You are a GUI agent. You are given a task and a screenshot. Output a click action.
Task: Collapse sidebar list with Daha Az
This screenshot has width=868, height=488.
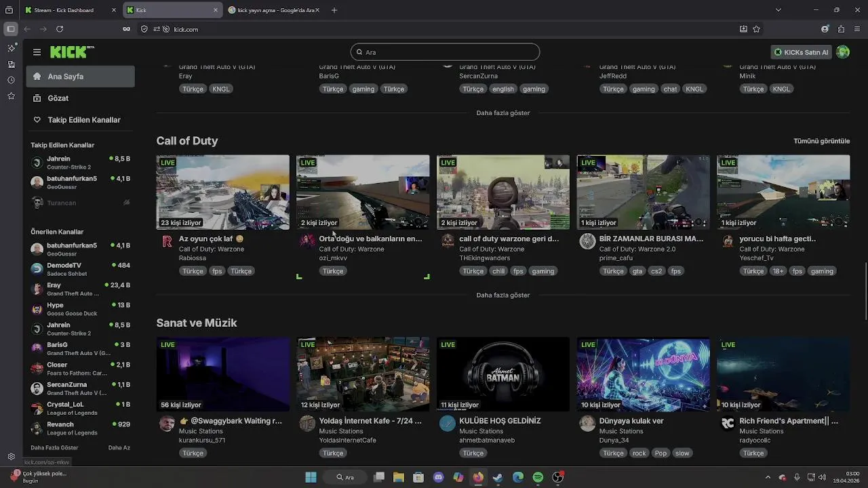pyautogui.click(x=119, y=448)
